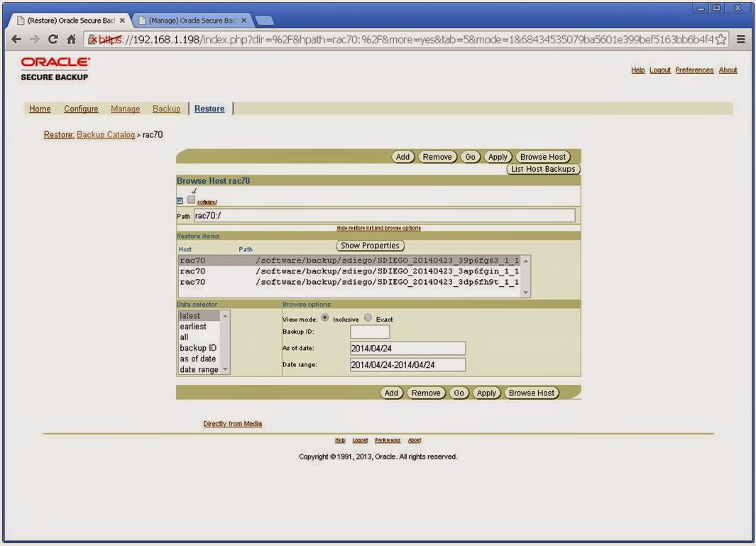This screenshot has width=756, height=546.
Task: Click the top Browse Host button
Action: click(x=543, y=157)
